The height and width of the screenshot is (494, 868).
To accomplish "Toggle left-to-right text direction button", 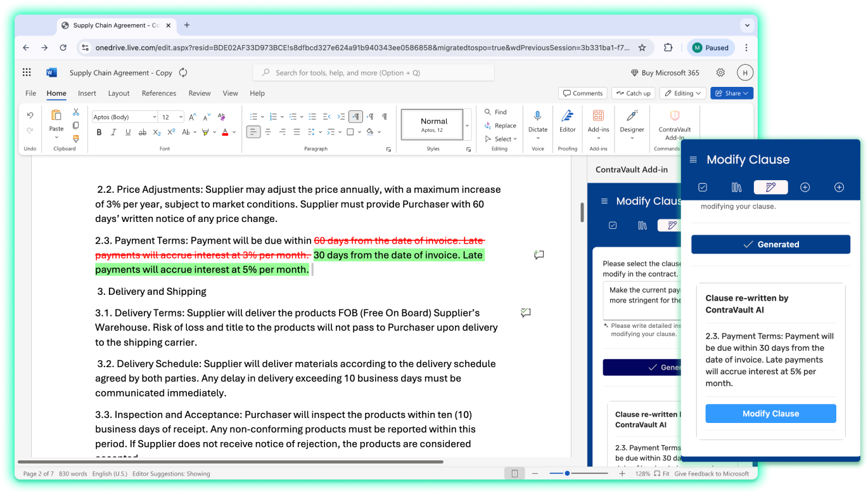I will coord(356,117).
